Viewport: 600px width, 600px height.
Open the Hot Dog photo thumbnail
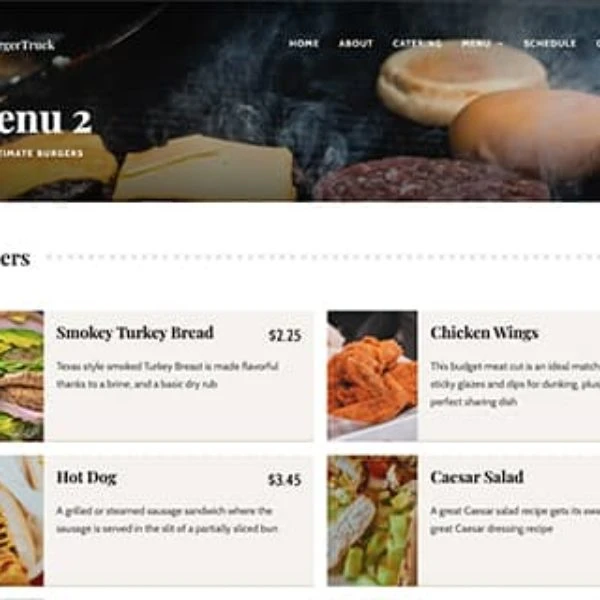click(x=22, y=520)
